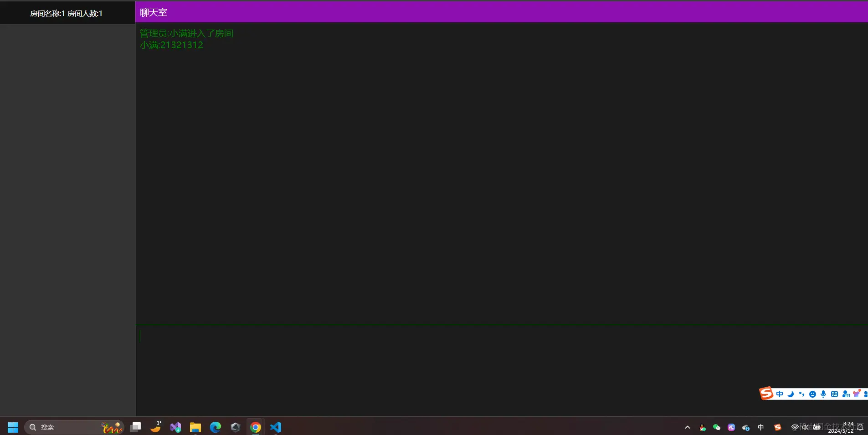Open the WeChat tray icon
This screenshot has width=868, height=435.
717,427
